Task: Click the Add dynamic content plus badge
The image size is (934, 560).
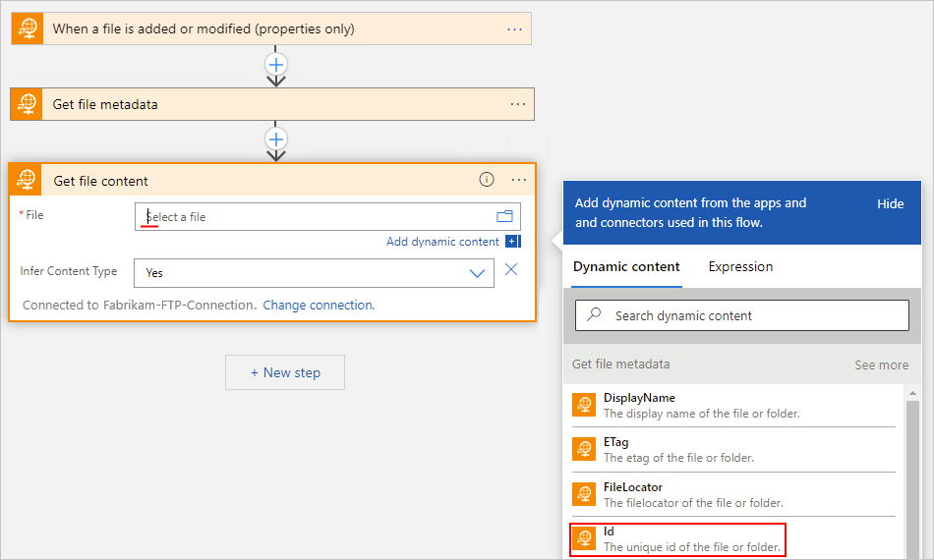Action: click(512, 242)
